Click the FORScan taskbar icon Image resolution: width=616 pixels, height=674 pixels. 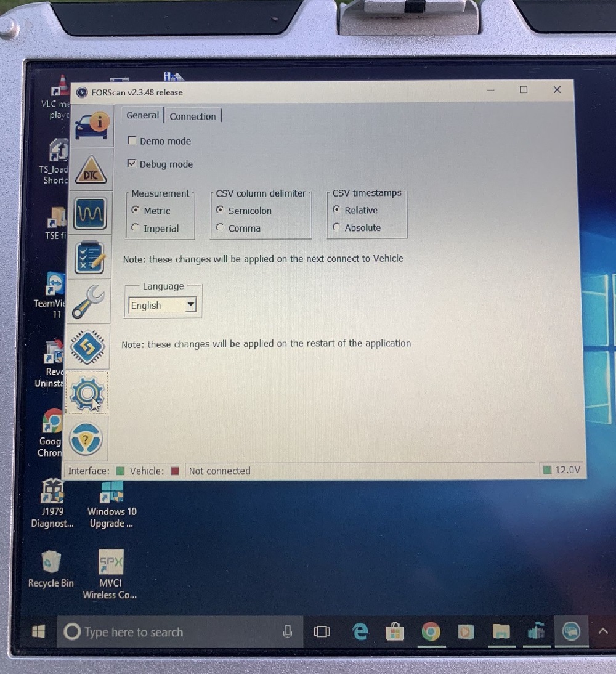click(571, 631)
